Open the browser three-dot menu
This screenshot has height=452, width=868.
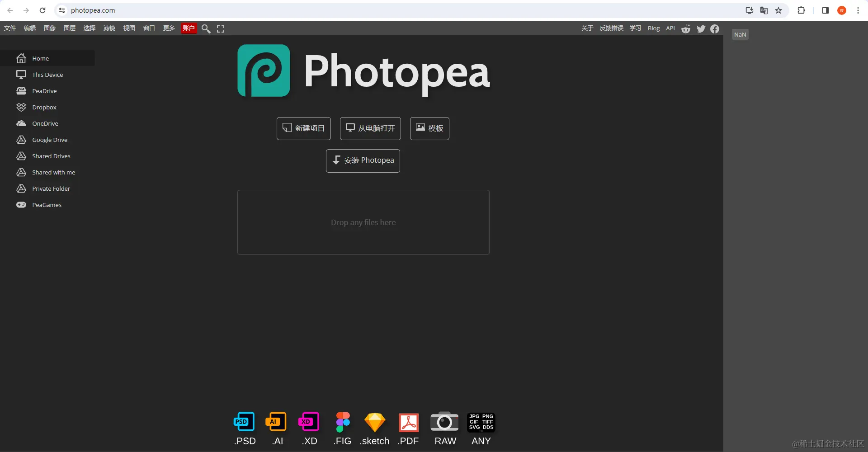(858, 10)
